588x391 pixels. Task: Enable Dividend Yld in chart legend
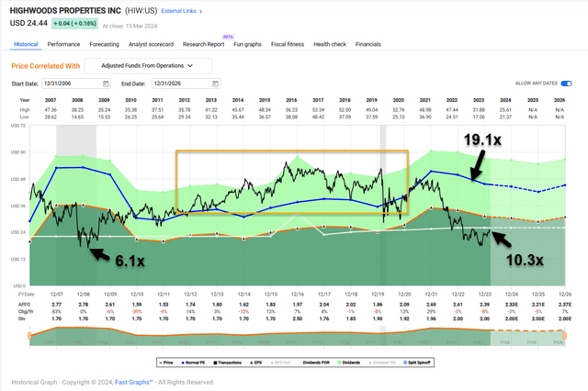pos(382,363)
